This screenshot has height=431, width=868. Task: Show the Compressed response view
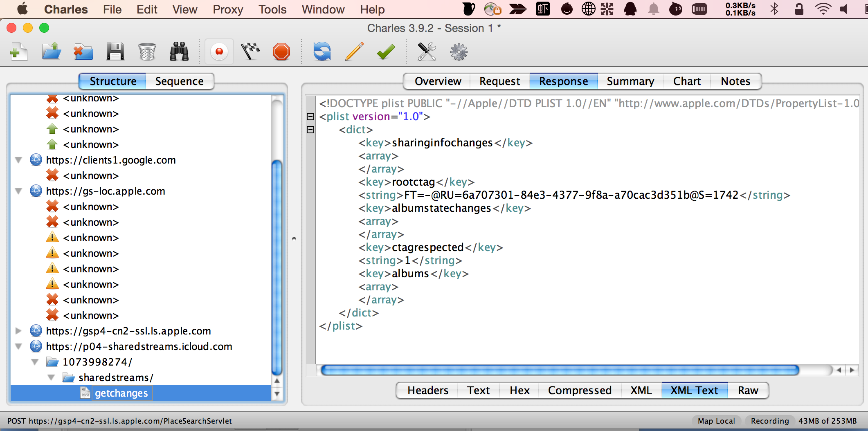click(x=580, y=391)
